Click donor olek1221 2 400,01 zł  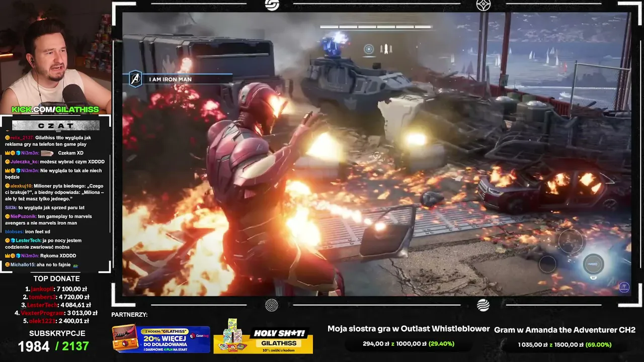tap(56, 321)
